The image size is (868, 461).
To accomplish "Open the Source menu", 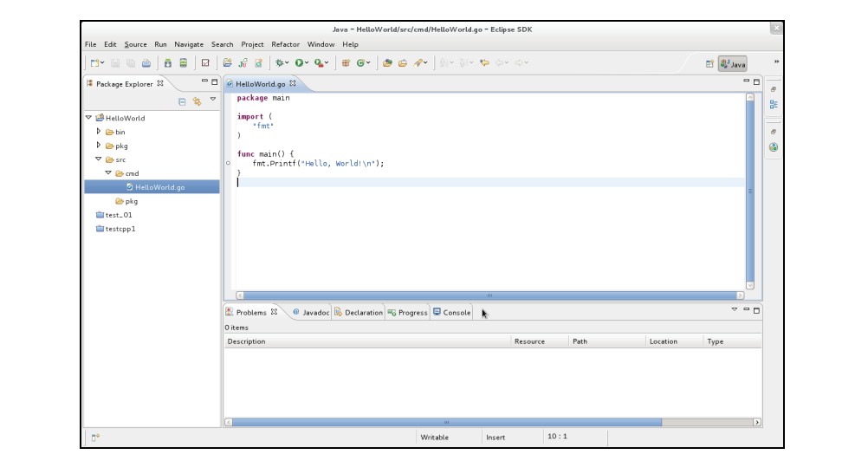I will (136, 44).
